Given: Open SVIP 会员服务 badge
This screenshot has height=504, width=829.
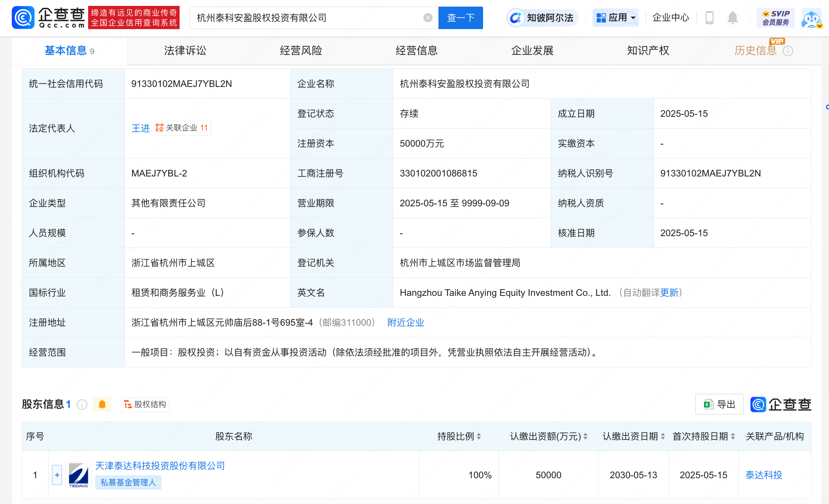Looking at the screenshot, I should [x=776, y=18].
